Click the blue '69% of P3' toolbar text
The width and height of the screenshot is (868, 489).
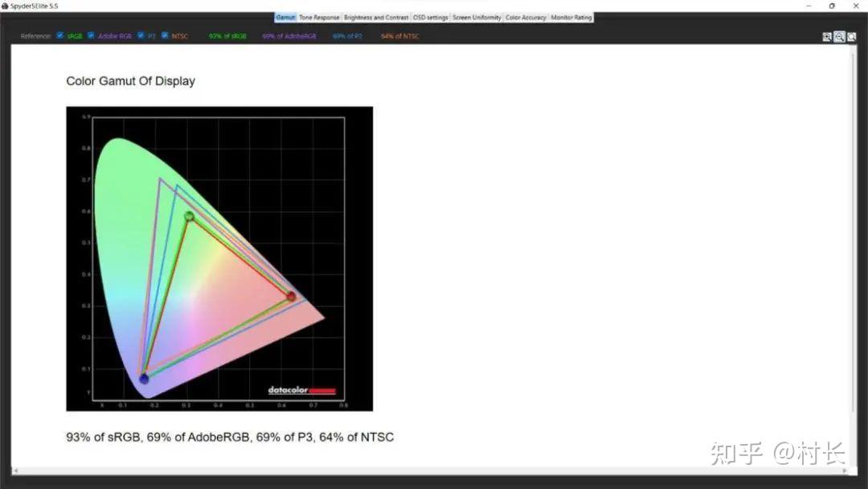coord(347,36)
